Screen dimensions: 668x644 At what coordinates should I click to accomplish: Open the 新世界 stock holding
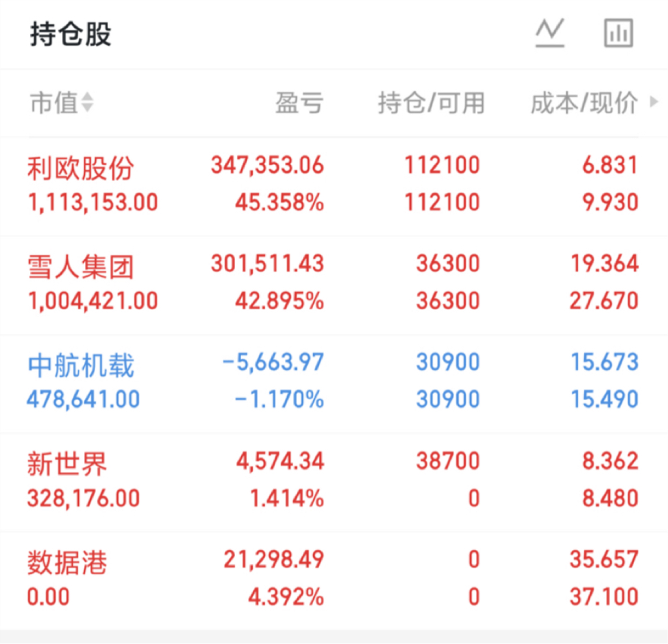click(67, 465)
